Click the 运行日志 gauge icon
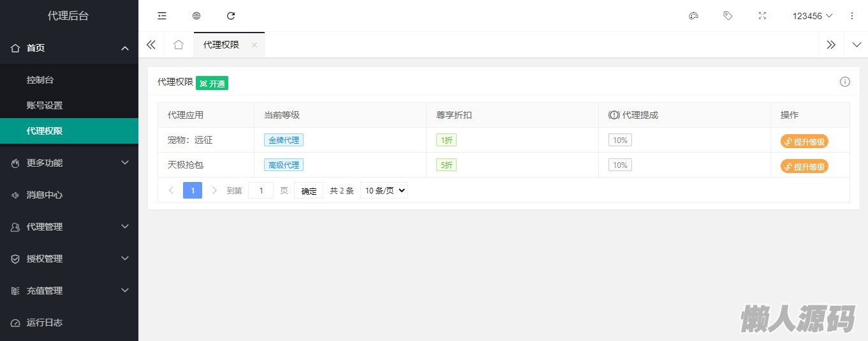This screenshot has height=341, width=868. pos(15,322)
